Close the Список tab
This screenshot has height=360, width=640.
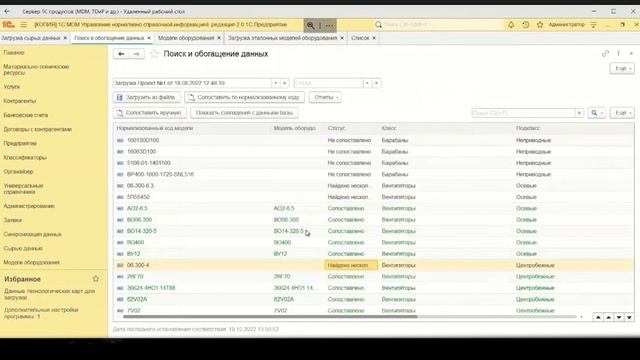[374, 38]
